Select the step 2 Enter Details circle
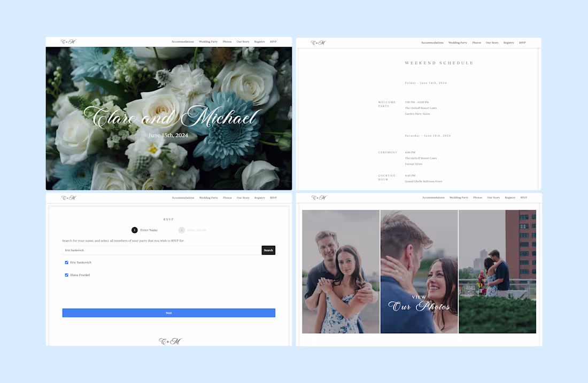588x383 pixels. [x=181, y=230]
